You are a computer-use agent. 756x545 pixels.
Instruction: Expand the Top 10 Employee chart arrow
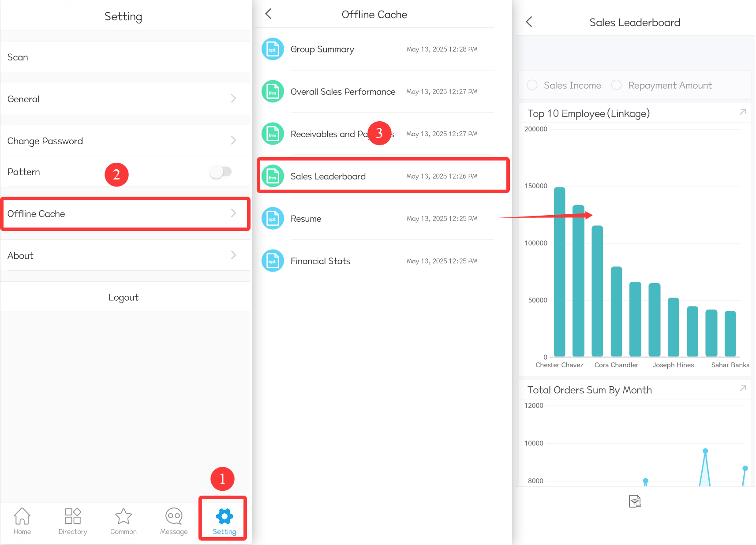tap(743, 112)
